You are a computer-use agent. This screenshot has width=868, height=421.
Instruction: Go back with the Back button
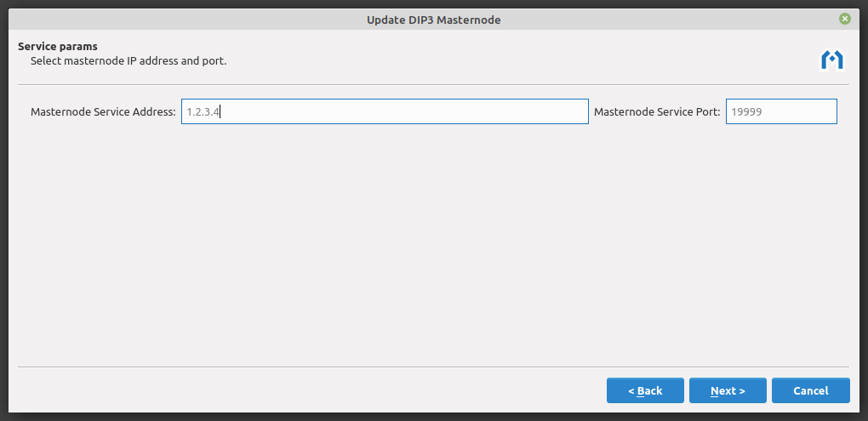[645, 390]
